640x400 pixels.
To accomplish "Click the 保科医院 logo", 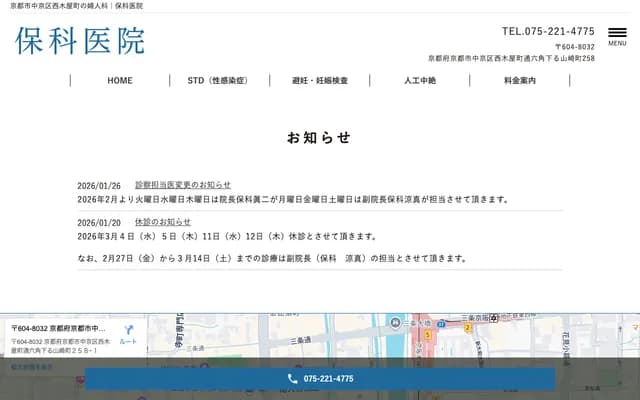I will (80, 40).
